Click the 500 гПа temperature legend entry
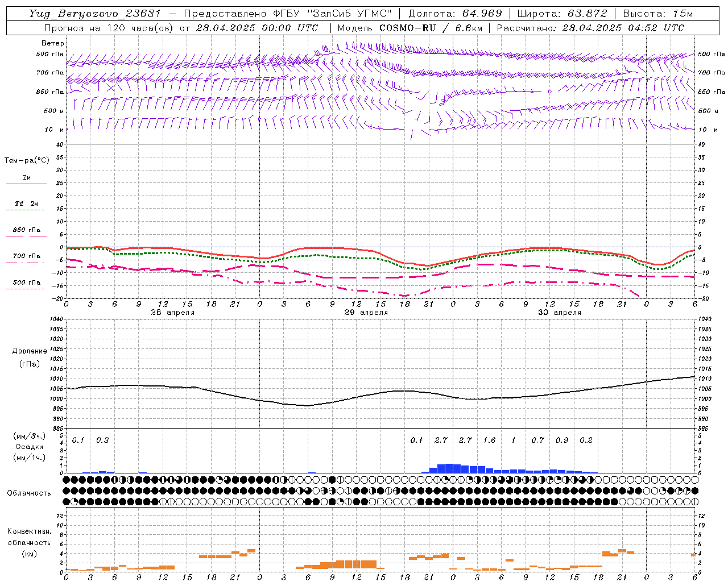The height and width of the screenshot is (582, 728). point(27,282)
